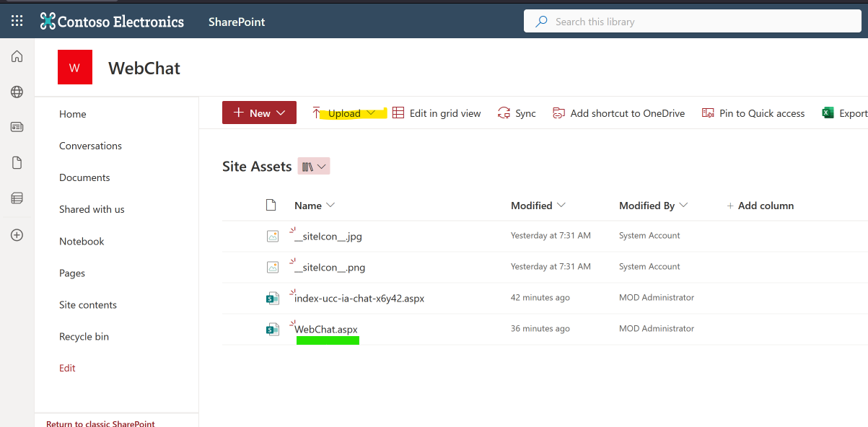This screenshot has width=868, height=427.
Task: Click the plus icon on New button
Action: point(239,113)
